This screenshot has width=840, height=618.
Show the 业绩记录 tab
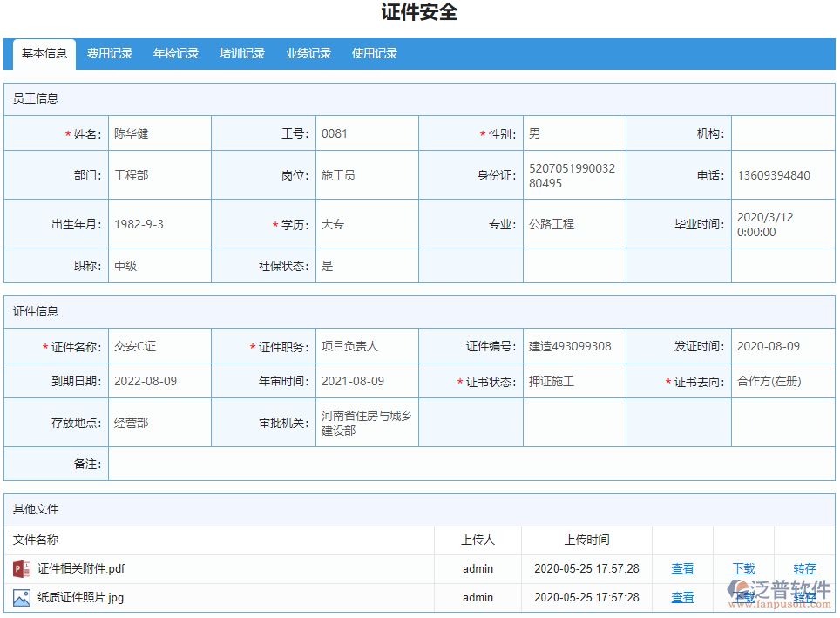click(308, 54)
